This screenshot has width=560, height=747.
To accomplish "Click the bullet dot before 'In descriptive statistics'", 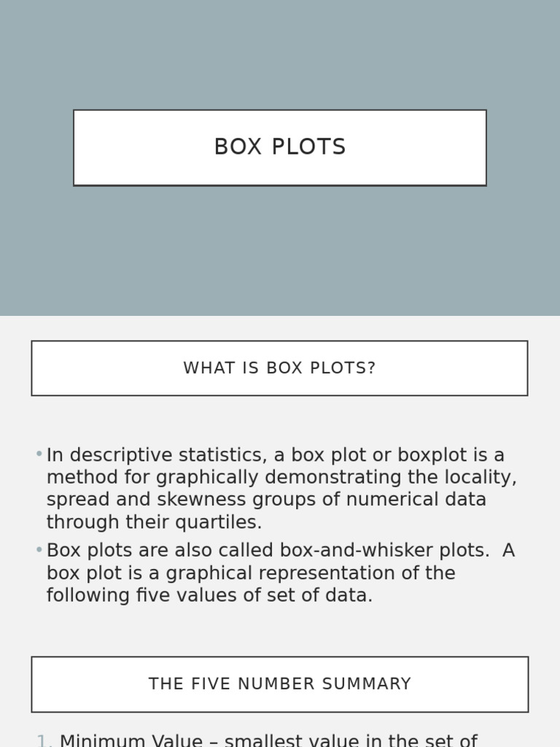I will (x=39, y=454).
